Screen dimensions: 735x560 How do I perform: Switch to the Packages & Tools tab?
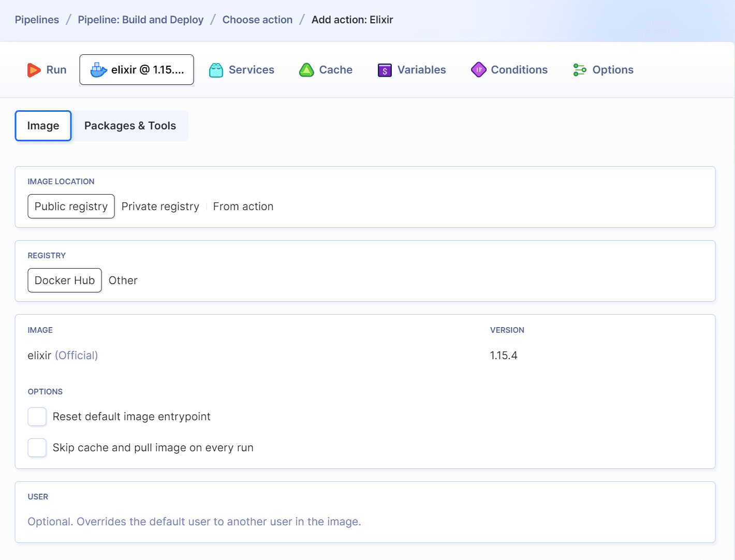coord(130,125)
